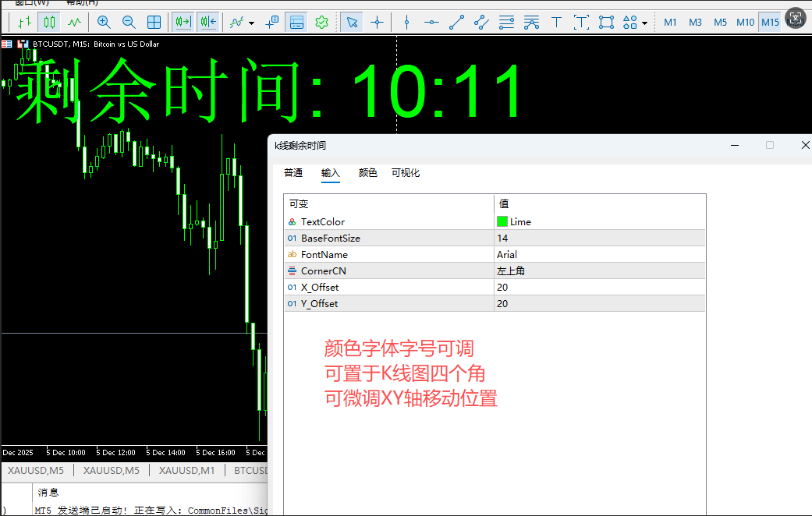
Task: Switch to line chart display
Action: pos(74,22)
